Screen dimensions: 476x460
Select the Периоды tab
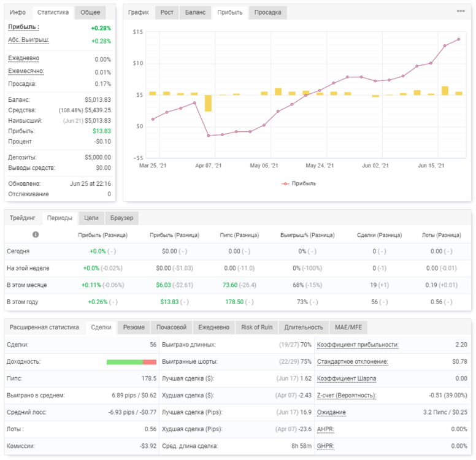(x=60, y=218)
